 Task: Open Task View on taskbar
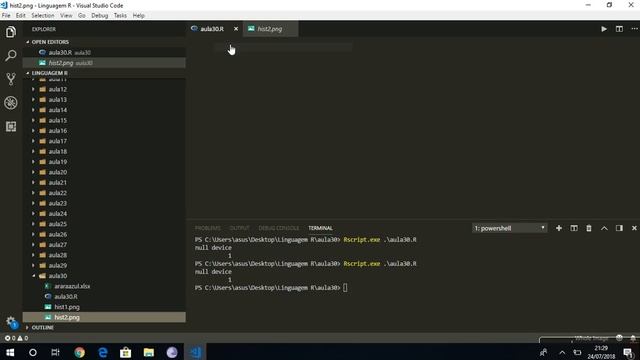tap(56, 352)
